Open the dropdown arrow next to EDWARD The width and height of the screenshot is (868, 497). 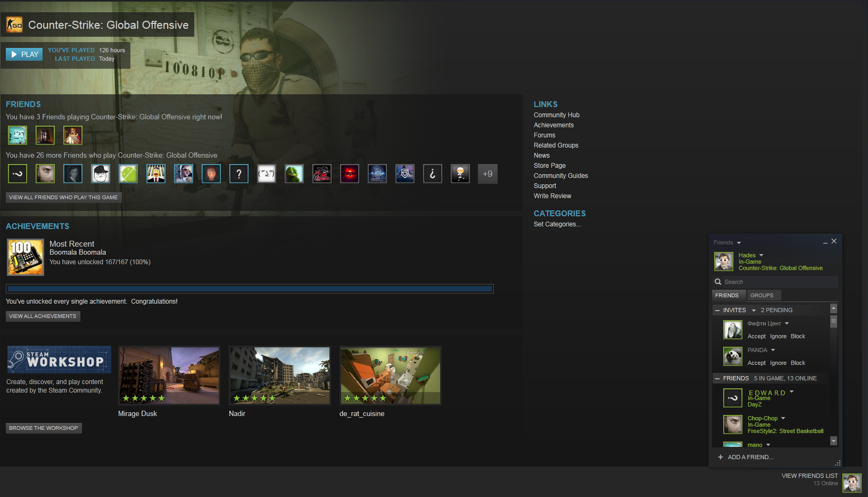tap(791, 392)
